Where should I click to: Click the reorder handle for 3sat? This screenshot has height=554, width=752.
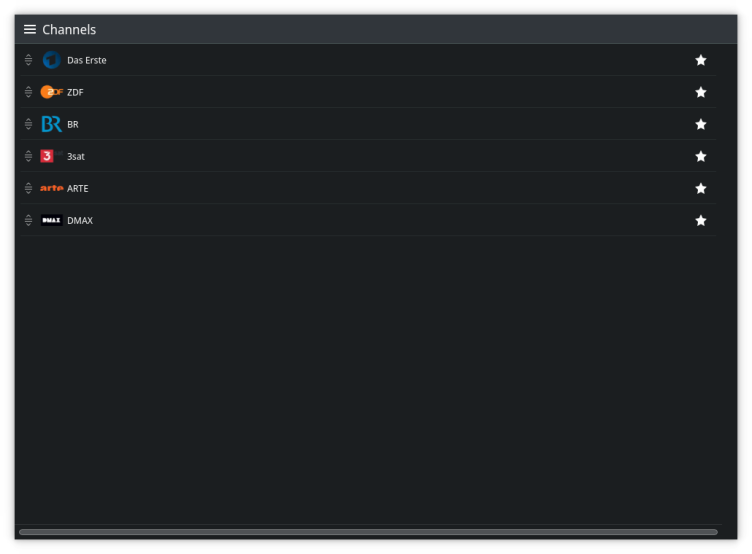point(28,156)
